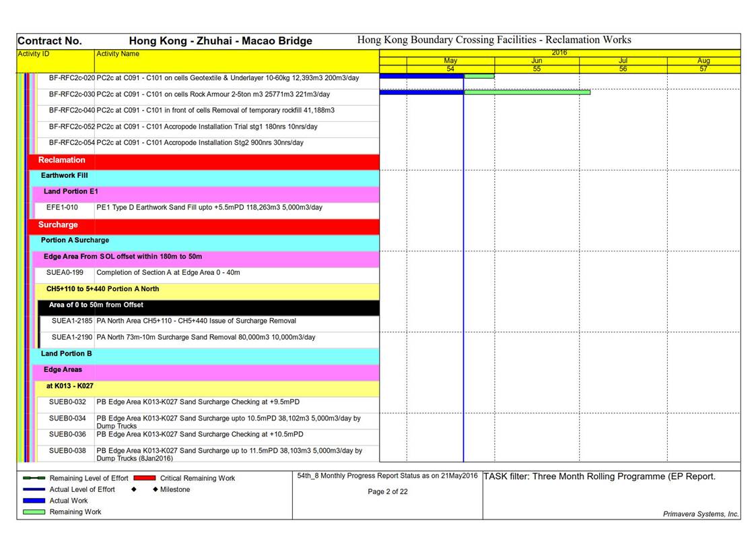Image resolution: width=756 pixels, height=535 pixels.
Task: Select activity SUEA1-2190
Action: (210, 340)
